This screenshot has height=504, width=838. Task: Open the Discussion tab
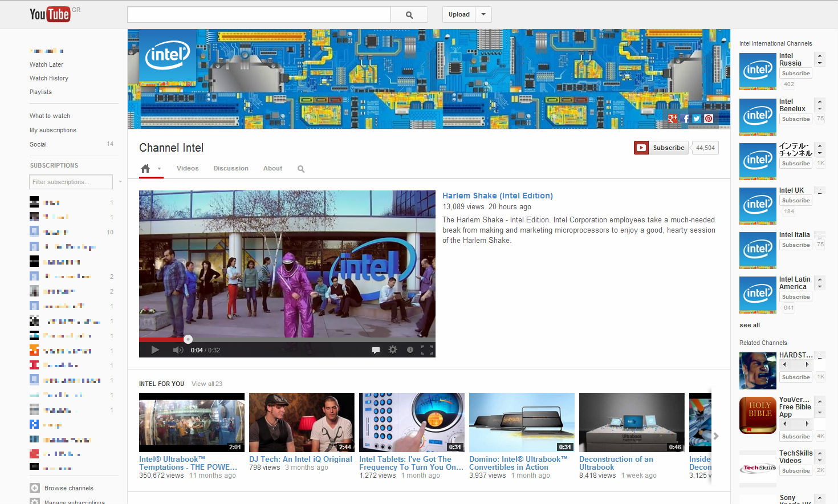tap(231, 169)
